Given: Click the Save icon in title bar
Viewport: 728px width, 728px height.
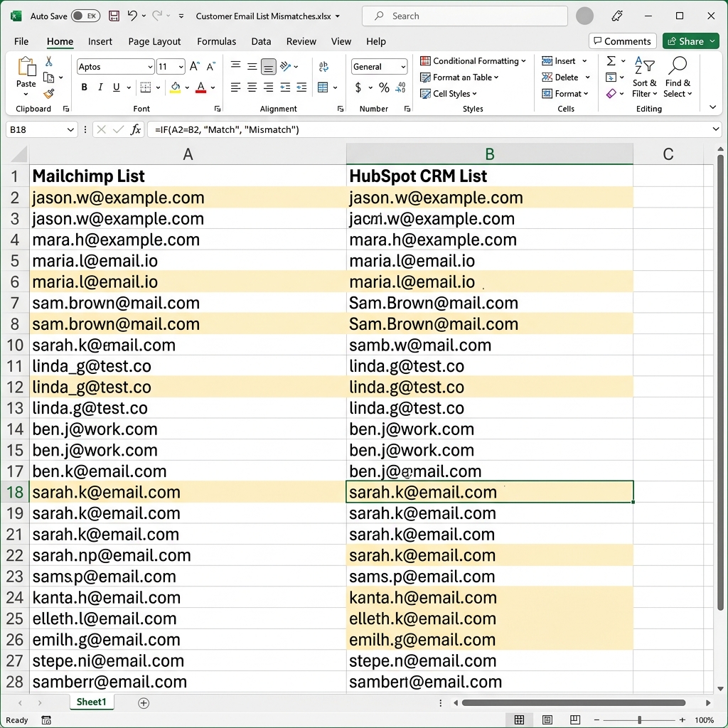Looking at the screenshot, I should (114, 16).
